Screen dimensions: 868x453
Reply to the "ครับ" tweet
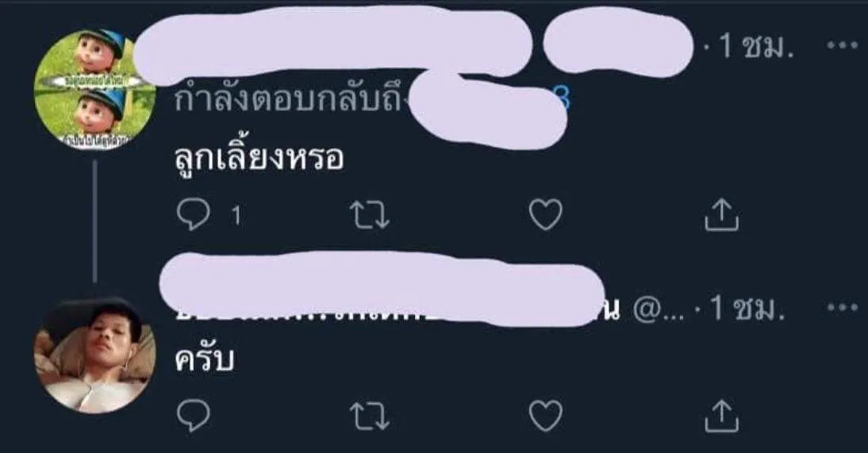tap(193, 416)
